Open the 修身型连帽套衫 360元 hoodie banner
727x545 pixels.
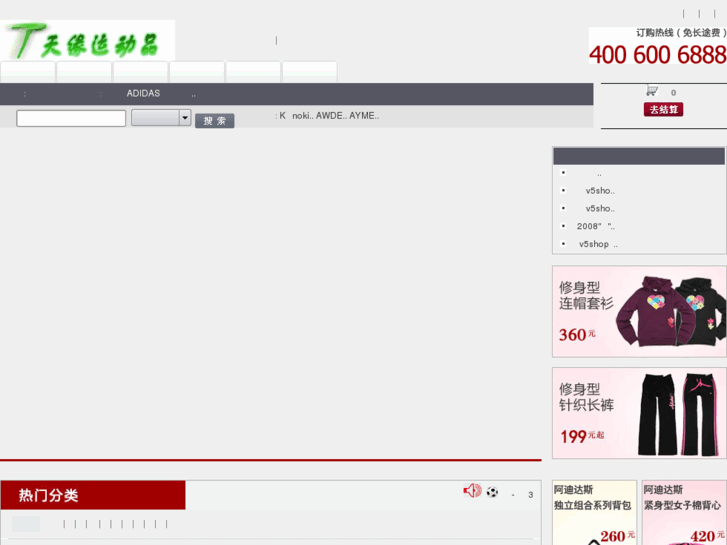point(639,311)
